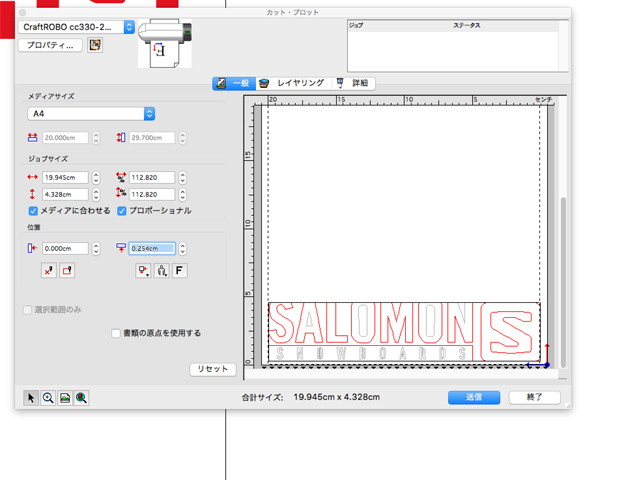Image resolution: width=640 pixels, height=480 pixels.
Task: Uncheck メディアに合わせる checkbox
Action: coord(33,211)
